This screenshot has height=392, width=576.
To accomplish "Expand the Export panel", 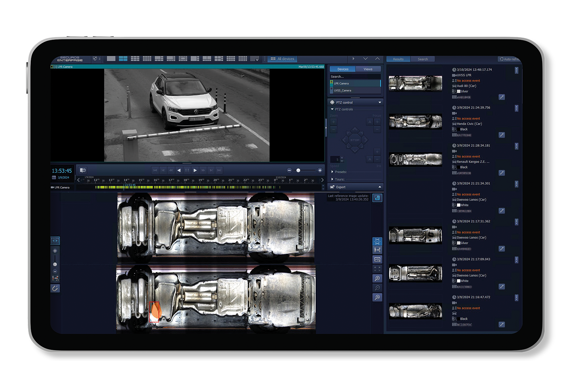I will 380,187.
